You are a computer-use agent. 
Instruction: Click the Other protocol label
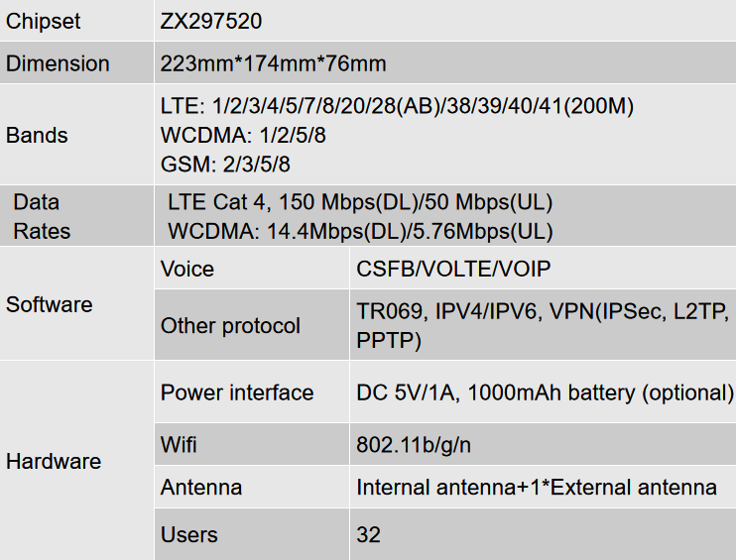(230, 325)
